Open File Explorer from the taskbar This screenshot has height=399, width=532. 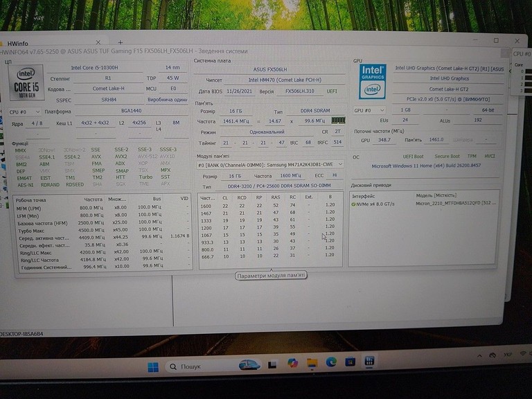point(312,363)
